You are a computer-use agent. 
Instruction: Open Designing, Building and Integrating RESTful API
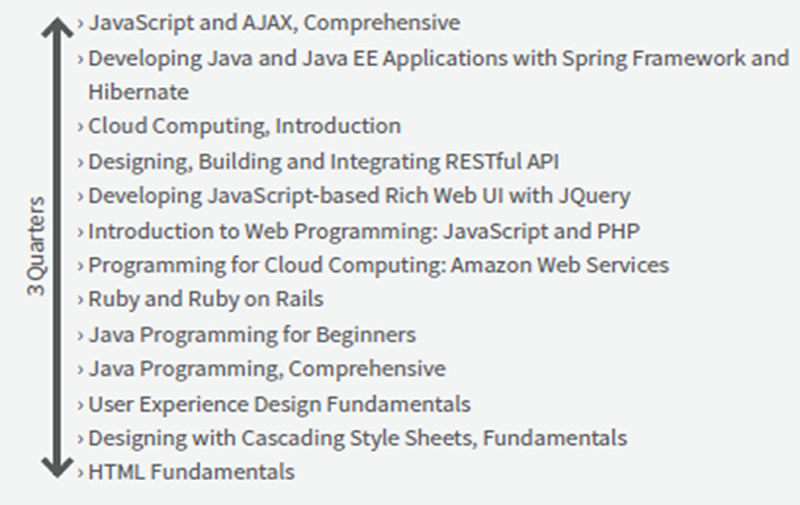tap(323, 162)
